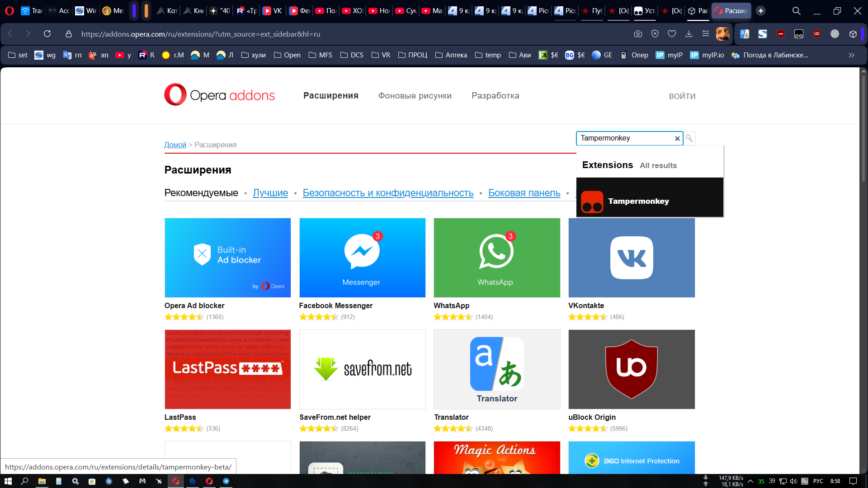Open Безопасность и конфиденциальность category
Image resolution: width=868 pixels, height=488 pixels.
tap(388, 193)
